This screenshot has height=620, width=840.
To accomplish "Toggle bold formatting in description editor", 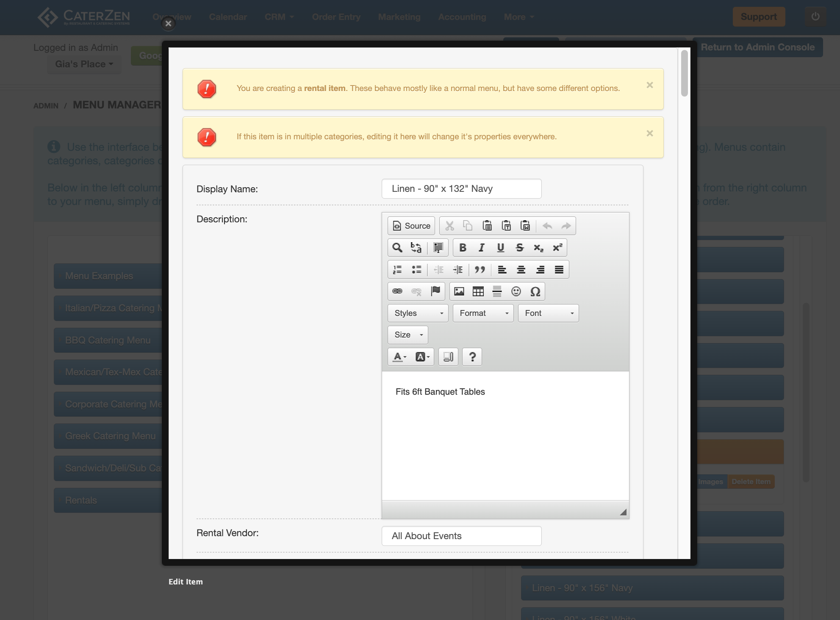I will tap(463, 248).
